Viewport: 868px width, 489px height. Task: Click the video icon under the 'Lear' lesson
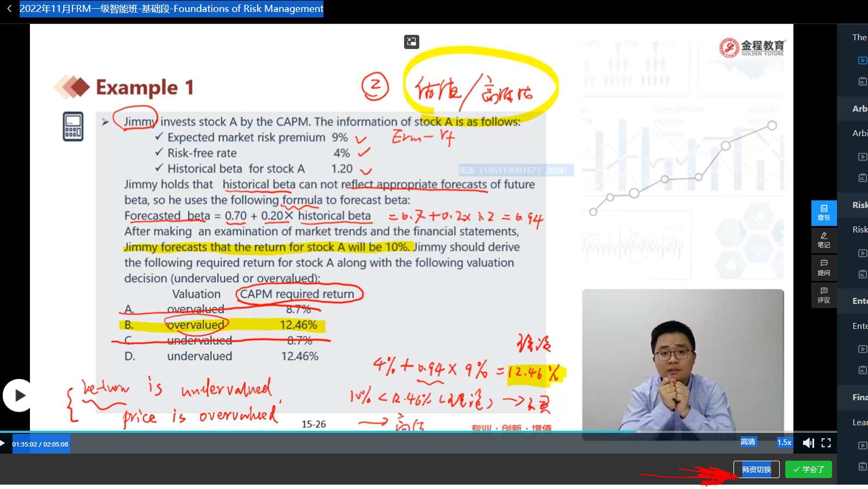click(x=863, y=445)
